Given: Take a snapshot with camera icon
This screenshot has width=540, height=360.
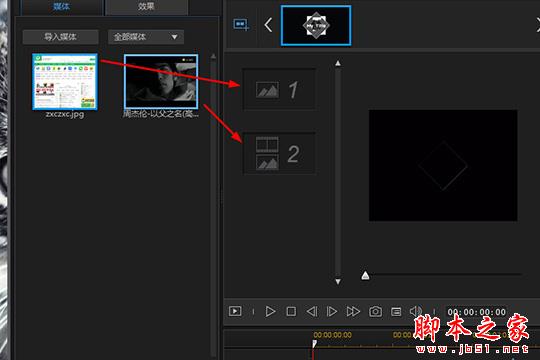Looking at the screenshot, I should click(375, 311).
